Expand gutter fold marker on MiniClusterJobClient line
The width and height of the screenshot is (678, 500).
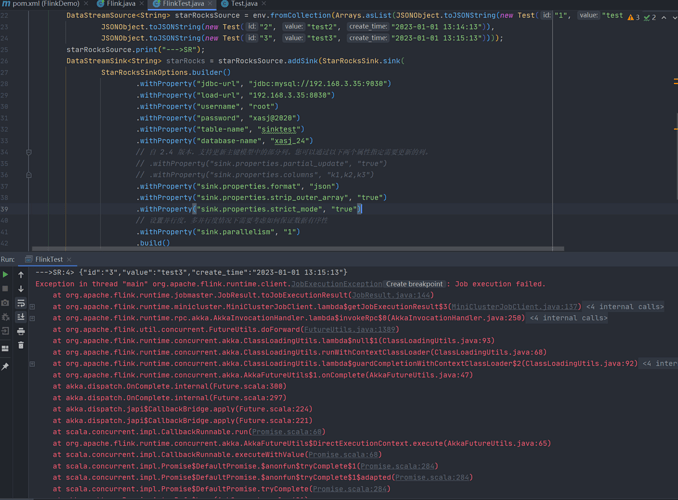tap(32, 307)
